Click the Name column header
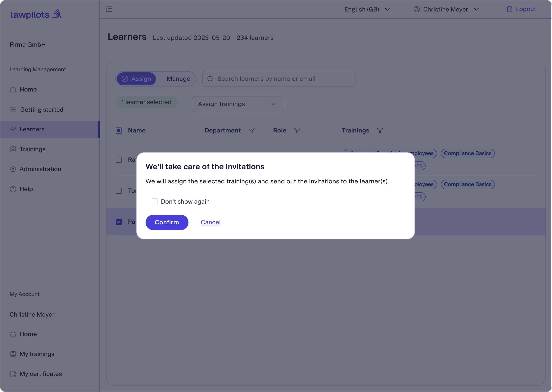 tap(137, 131)
